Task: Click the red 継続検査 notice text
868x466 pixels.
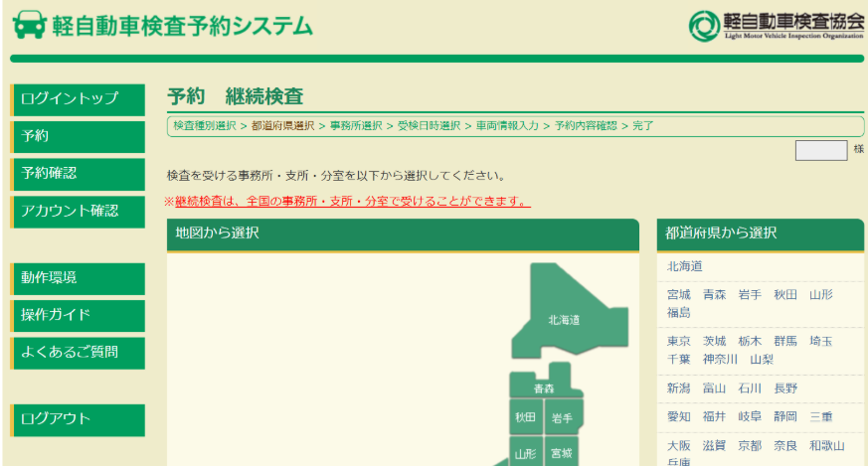Action: 352,201
